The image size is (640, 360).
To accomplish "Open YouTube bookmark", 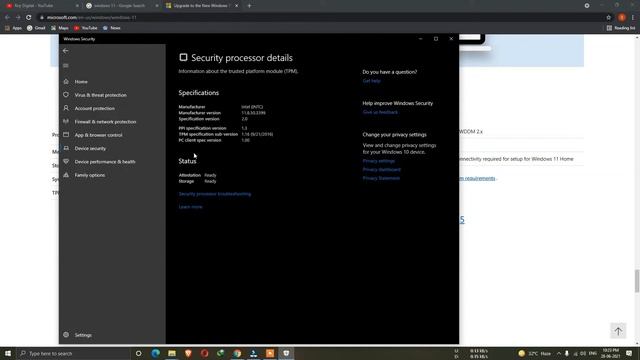I will click(85, 28).
